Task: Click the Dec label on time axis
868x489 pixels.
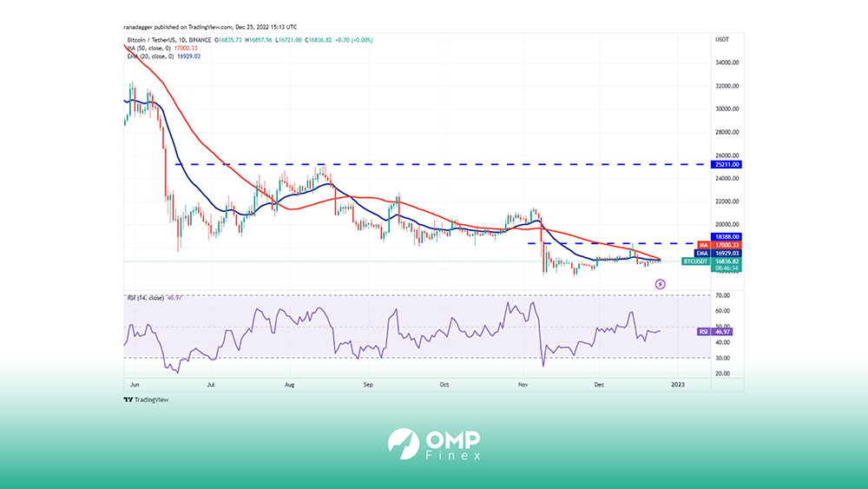Action: 598,384
